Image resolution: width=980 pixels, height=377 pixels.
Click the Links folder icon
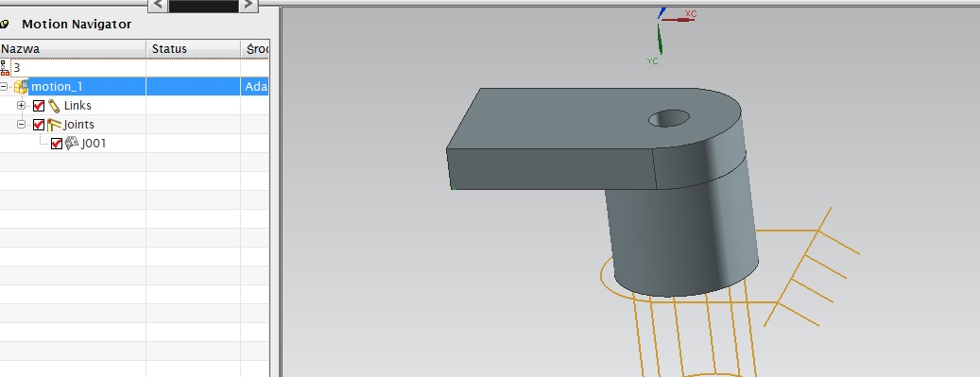point(55,106)
